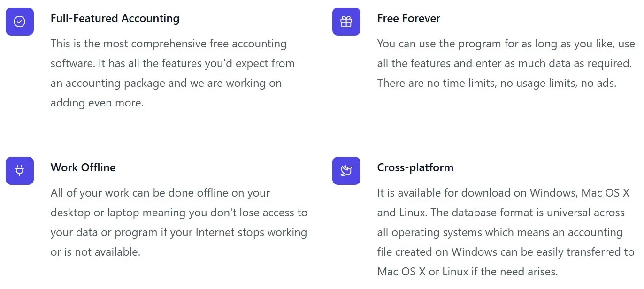The height and width of the screenshot is (289, 644).
Task: Click the checkmark icon beside Full-Featured Accounting
Action: coord(20,22)
